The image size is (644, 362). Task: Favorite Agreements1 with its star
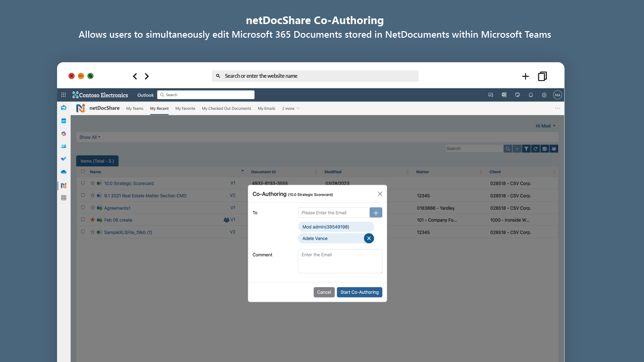point(92,207)
